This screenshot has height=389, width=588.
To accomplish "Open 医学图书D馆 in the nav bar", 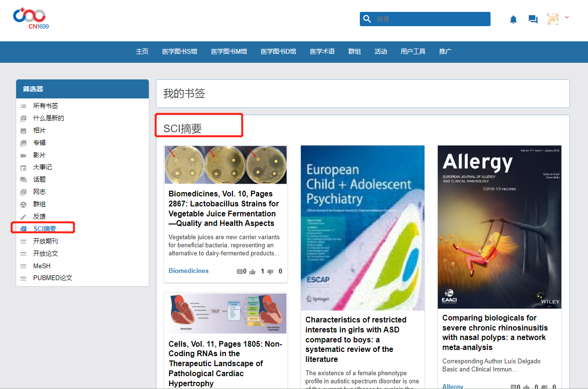I will (279, 51).
